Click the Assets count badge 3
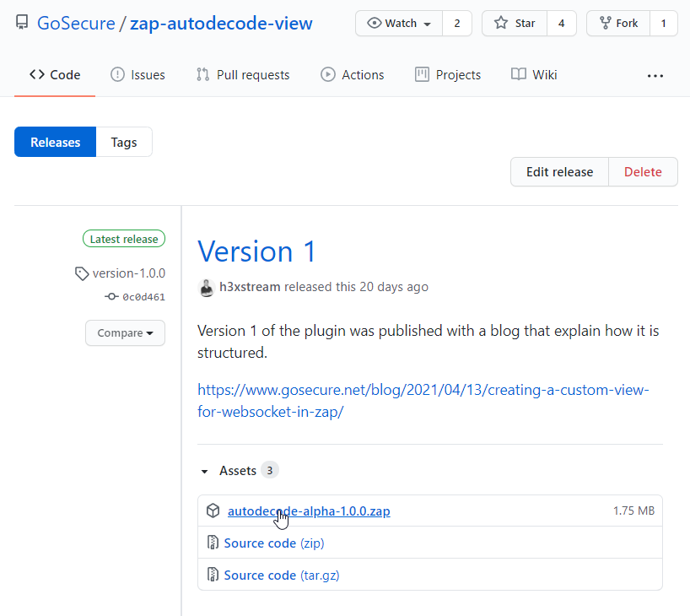Image resolution: width=690 pixels, height=616 pixels. click(x=270, y=471)
